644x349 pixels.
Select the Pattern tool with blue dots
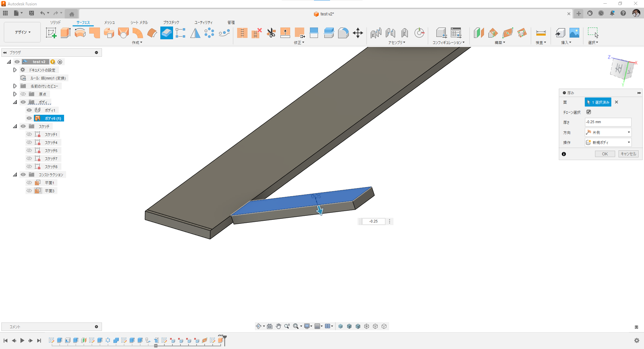(209, 33)
